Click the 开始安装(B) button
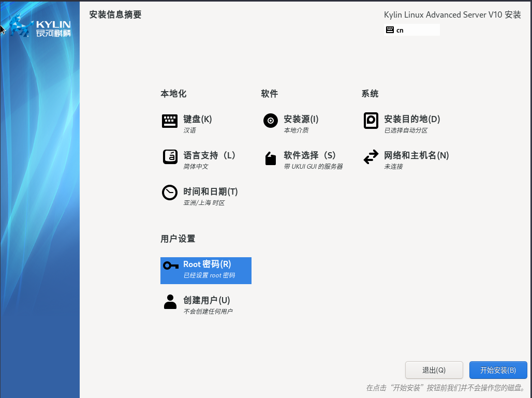Viewport: 532px width, 398px height. (498, 370)
